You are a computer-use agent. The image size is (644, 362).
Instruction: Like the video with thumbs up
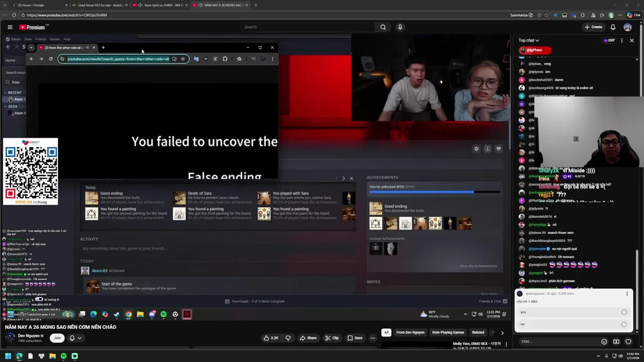(271, 338)
